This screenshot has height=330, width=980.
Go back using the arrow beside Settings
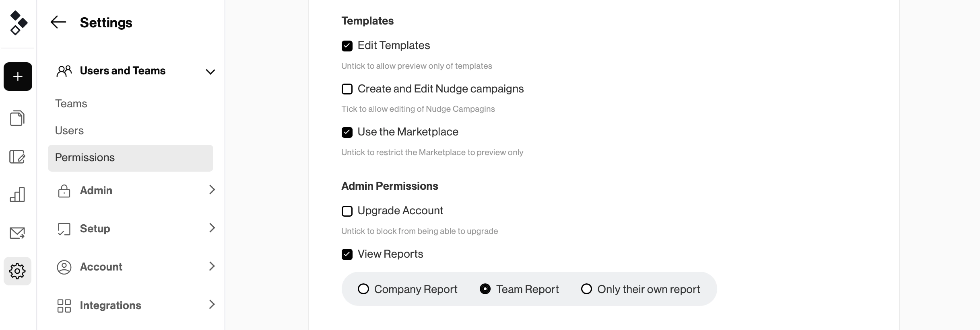(58, 22)
